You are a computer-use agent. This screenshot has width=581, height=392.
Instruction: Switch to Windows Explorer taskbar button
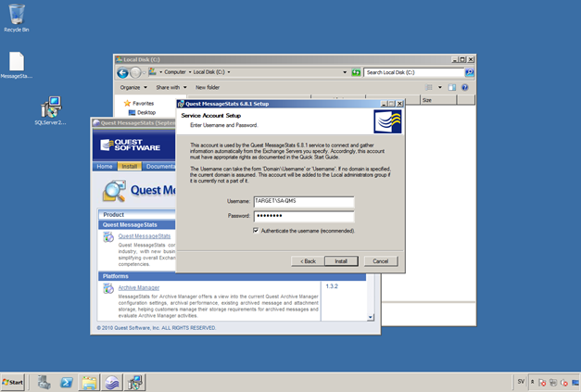click(x=89, y=383)
